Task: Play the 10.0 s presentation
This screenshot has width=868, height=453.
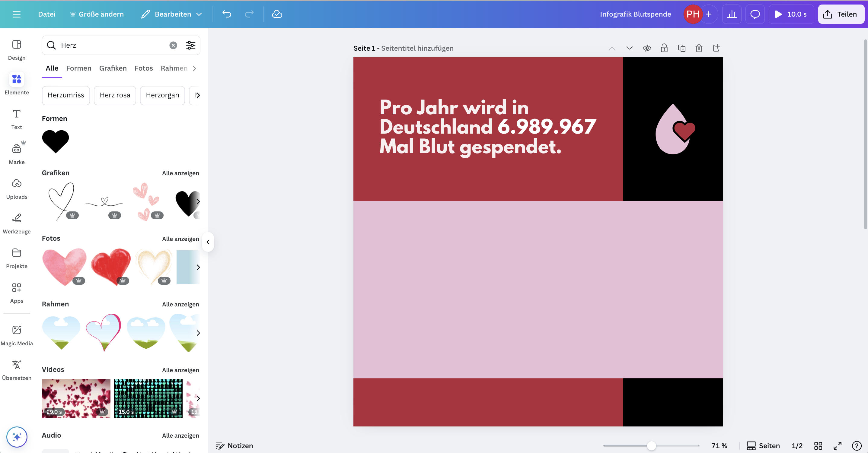Action: pos(791,14)
